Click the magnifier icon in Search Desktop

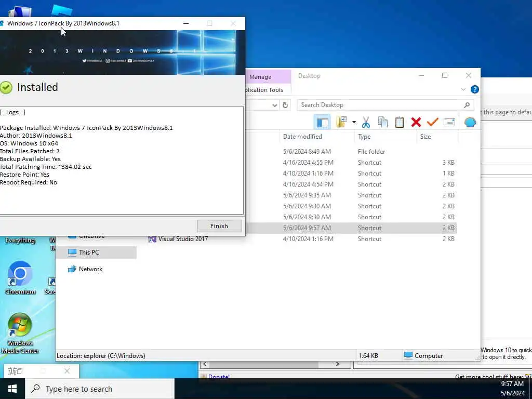pos(467,105)
